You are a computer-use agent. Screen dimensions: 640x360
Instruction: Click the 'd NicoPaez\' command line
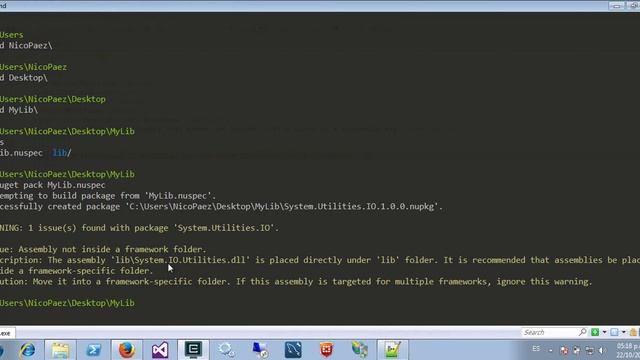(26, 45)
